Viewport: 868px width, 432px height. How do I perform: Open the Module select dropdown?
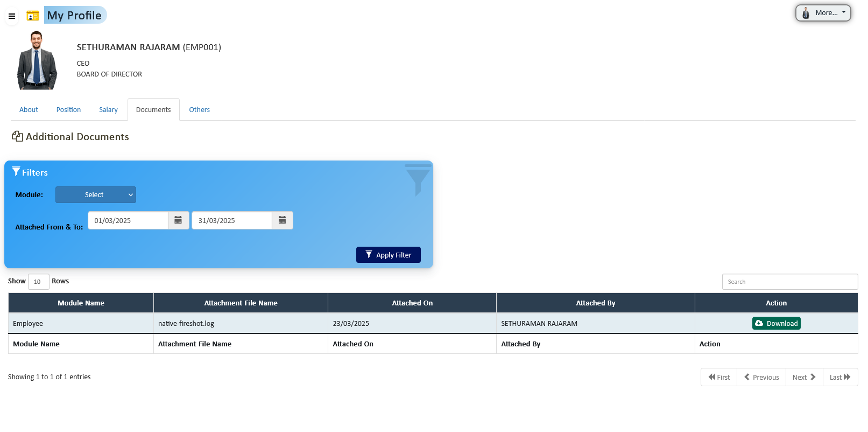point(96,195)
